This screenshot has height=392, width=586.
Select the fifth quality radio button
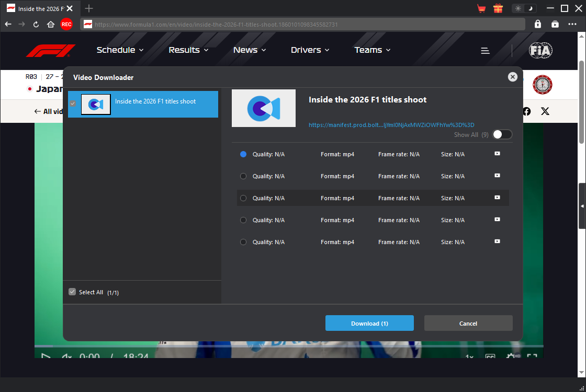(243, 243)
